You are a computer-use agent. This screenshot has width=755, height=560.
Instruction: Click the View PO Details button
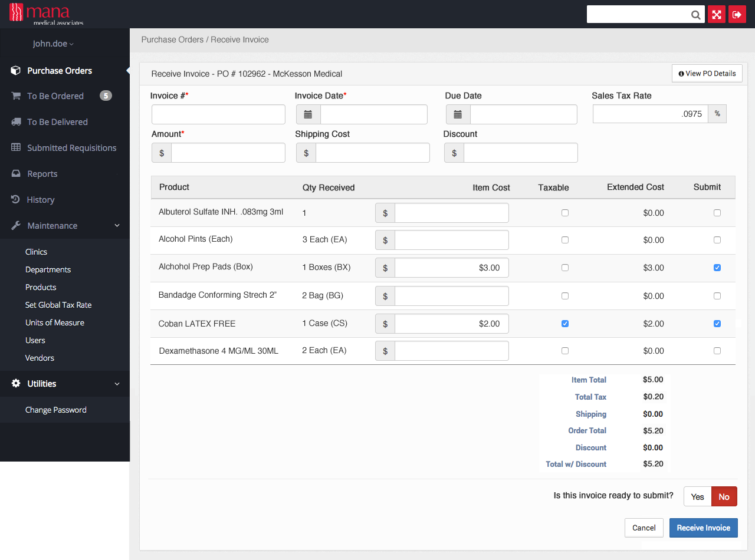(707, 73)
